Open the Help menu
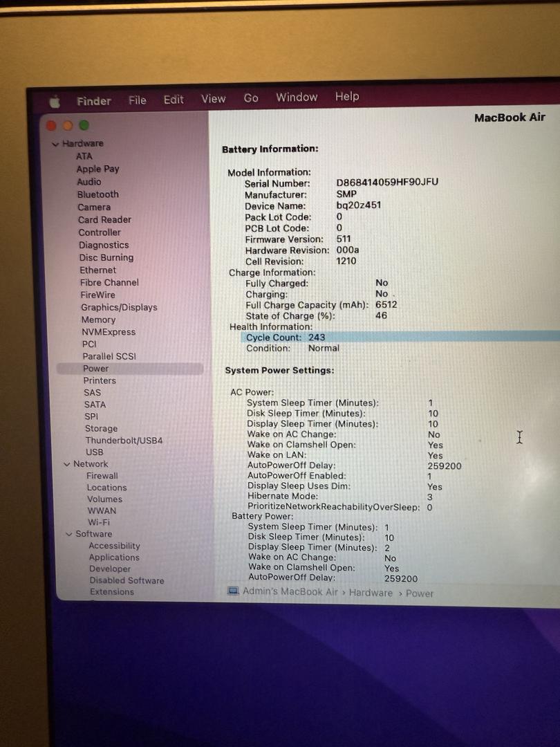Image resolution: width=560 pixels, height=747 pixels. pos(347,96)
